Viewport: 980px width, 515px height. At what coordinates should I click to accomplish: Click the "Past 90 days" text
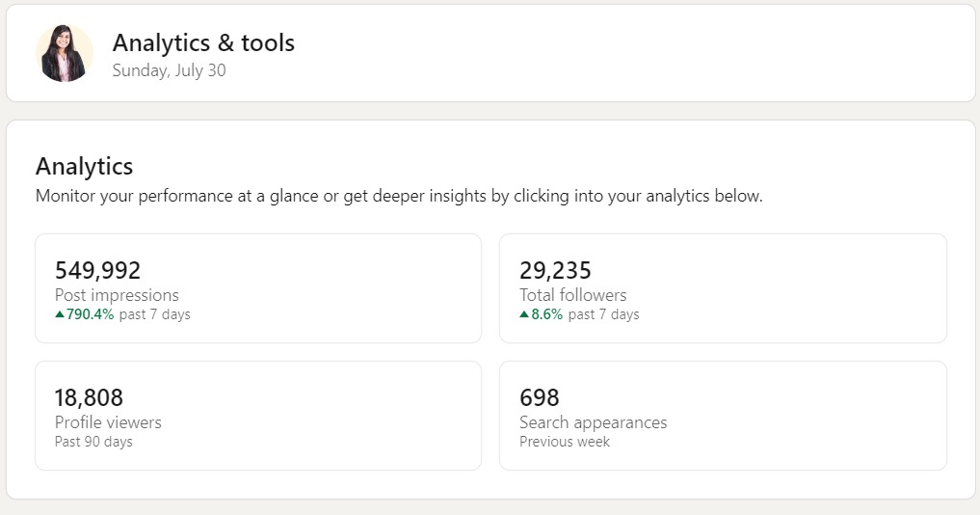pos(93,442)
